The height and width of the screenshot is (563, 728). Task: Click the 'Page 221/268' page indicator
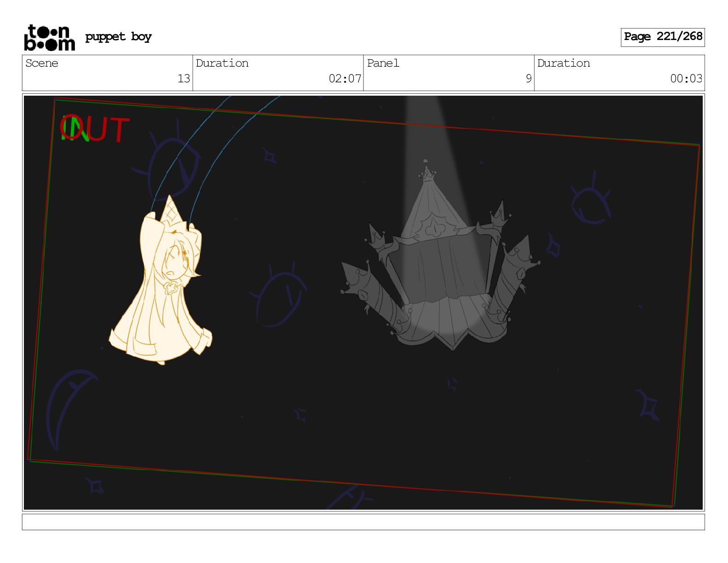click(x=663, y=37)
